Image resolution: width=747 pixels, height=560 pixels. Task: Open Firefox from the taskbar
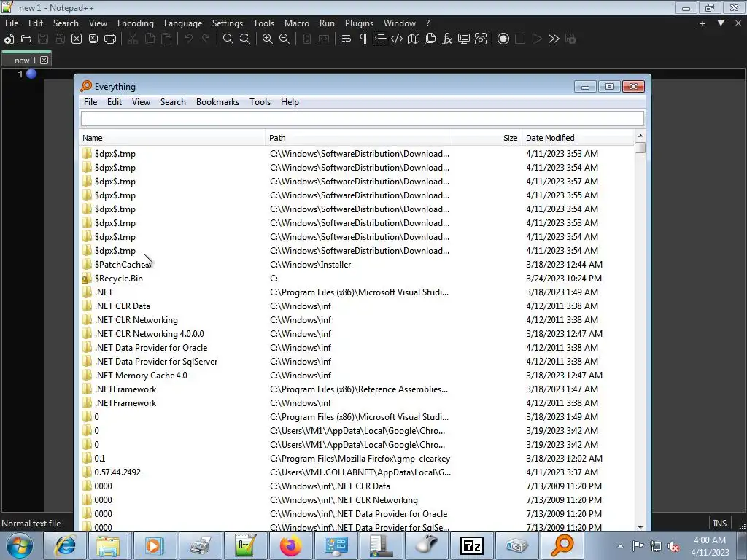click(x=290, y=545)
